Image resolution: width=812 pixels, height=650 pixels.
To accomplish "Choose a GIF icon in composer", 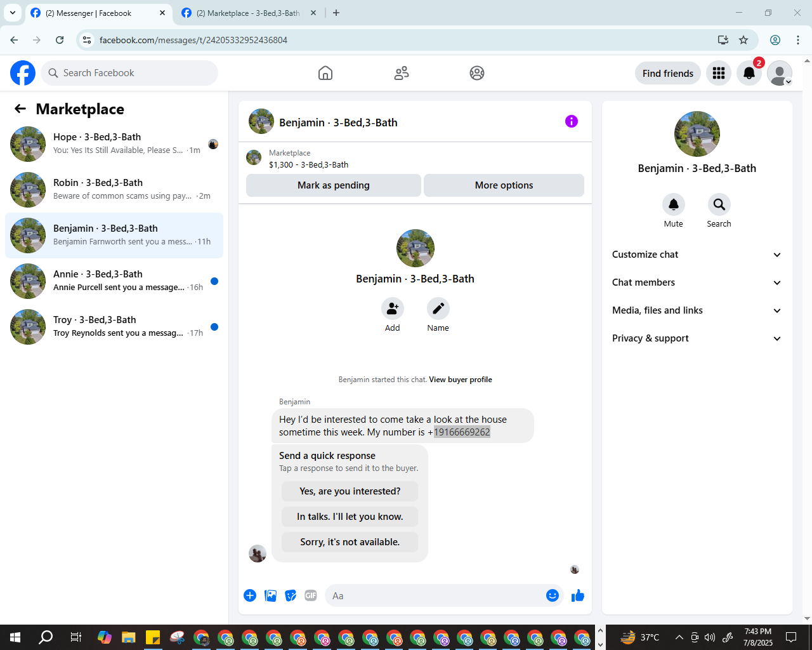I will (311, 595).
